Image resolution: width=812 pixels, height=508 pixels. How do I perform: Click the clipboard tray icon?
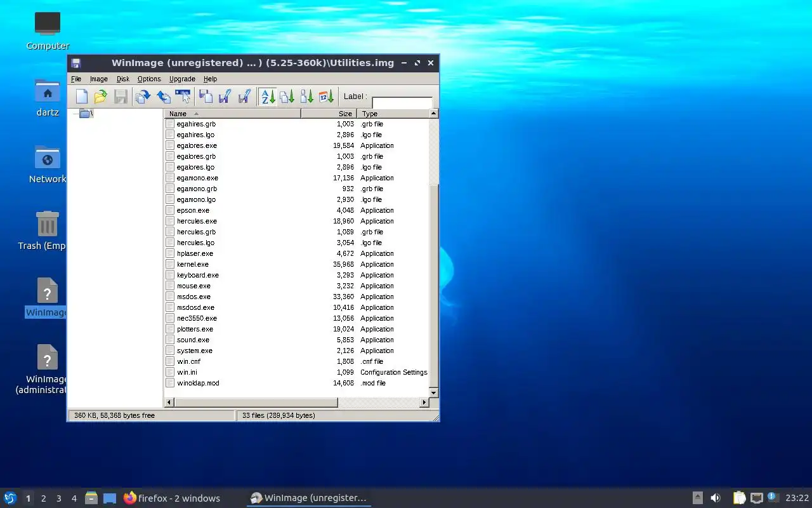tap(739, 498)
